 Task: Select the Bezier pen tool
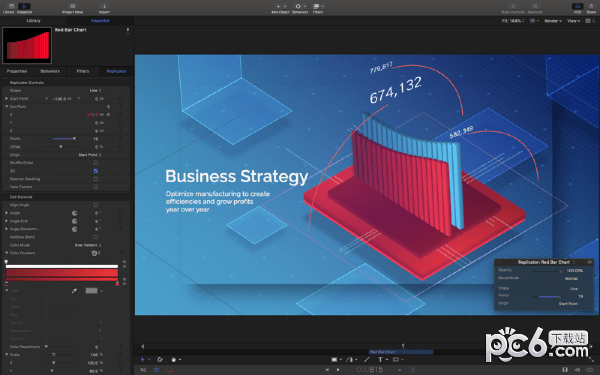(x=350, y=360)
